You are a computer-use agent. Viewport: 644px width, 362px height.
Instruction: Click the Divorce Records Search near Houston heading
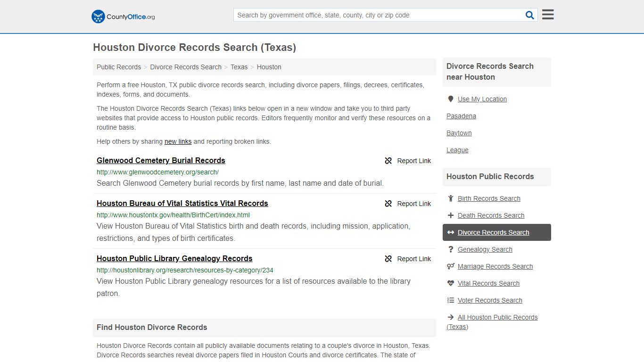point(490,72)
